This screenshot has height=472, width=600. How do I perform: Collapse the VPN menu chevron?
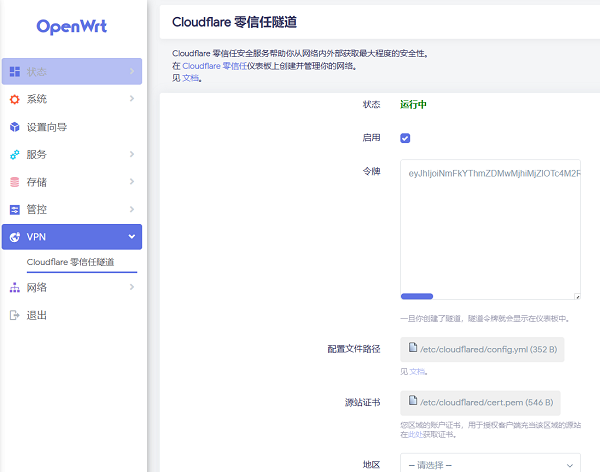pos(132,237)
